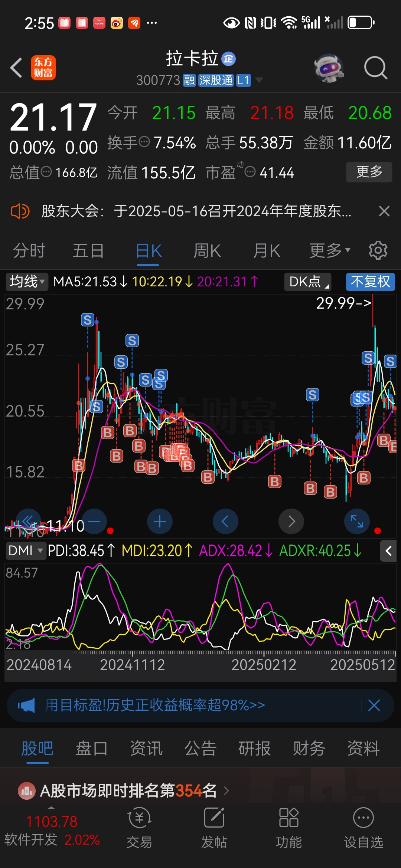The width and height of the screenshot is (401, 868).
Task: Open the battery status icon
Action: [361, 23]
